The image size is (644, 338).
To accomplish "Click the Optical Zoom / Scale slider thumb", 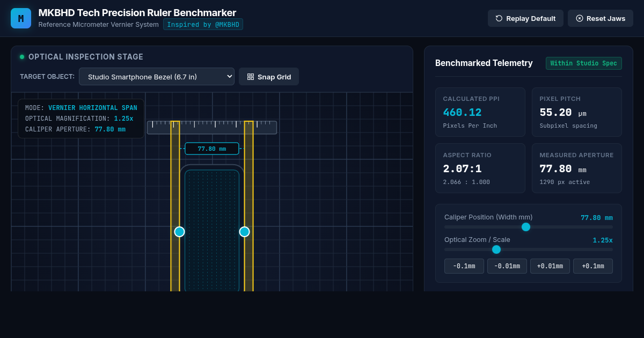I will [x=496, y=249].
